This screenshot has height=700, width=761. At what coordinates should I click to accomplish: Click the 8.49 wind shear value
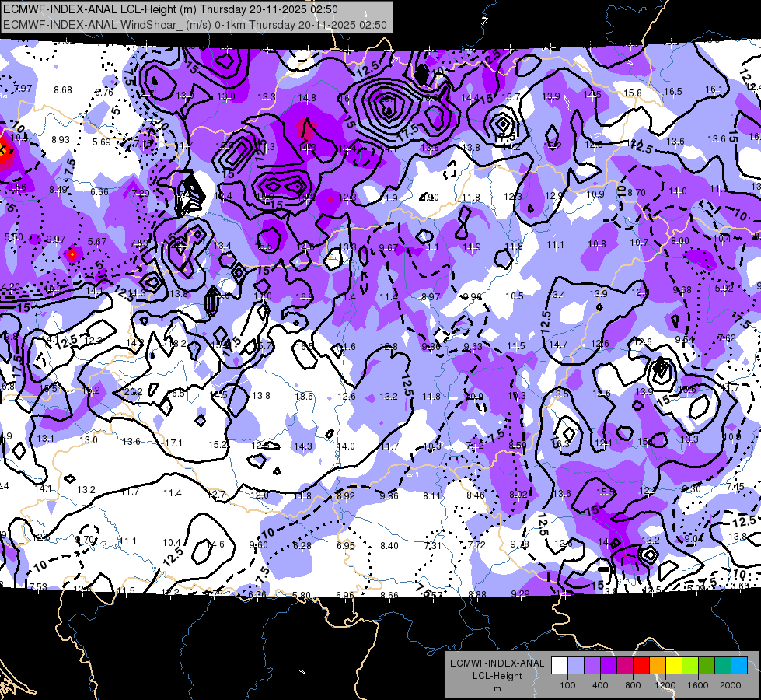(x=58, y=190)
